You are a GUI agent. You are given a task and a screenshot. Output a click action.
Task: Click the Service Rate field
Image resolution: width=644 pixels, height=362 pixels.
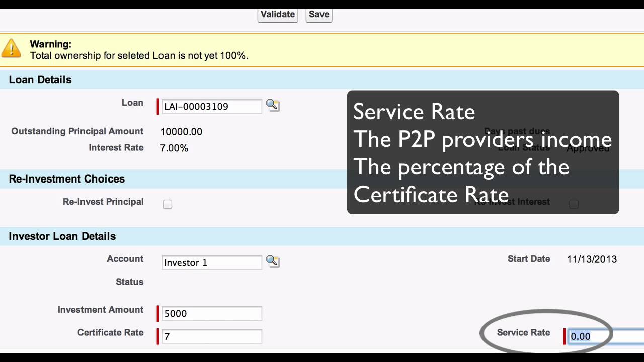[606, 336]
